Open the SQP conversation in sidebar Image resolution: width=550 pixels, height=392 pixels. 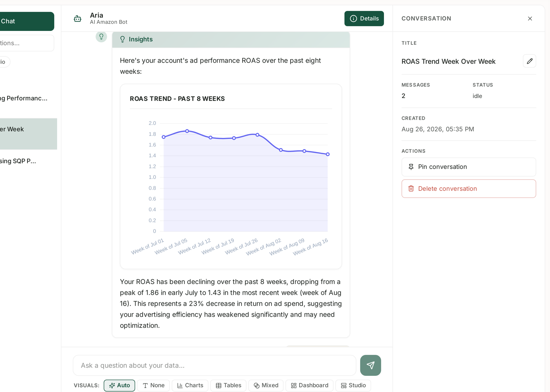[29, 161]
